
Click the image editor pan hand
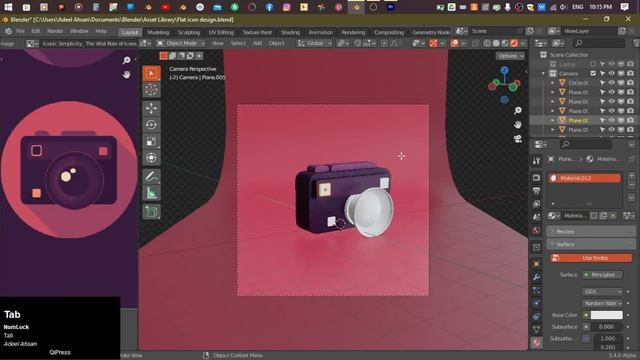click(x=127, y=74)
